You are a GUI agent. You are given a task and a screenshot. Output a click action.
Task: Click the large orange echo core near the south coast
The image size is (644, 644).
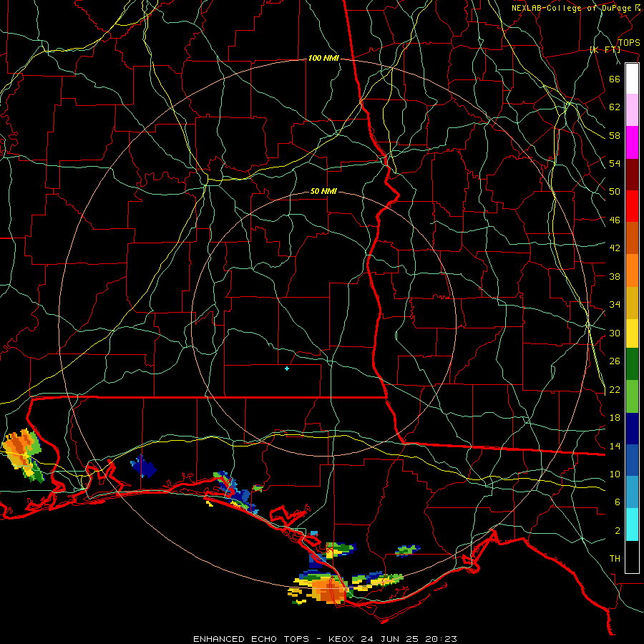[x=328, y=590]
